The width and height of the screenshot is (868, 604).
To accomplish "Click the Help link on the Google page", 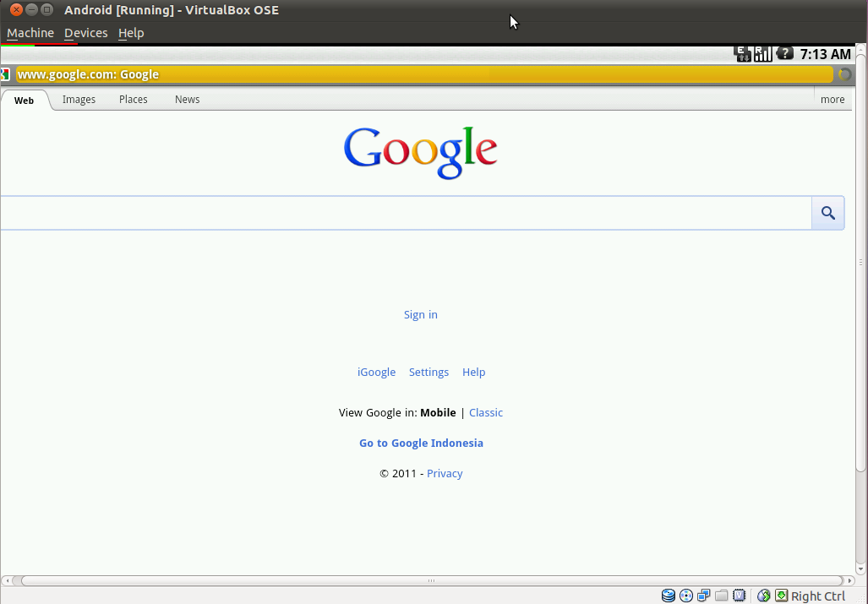I will tap(474, 372).
